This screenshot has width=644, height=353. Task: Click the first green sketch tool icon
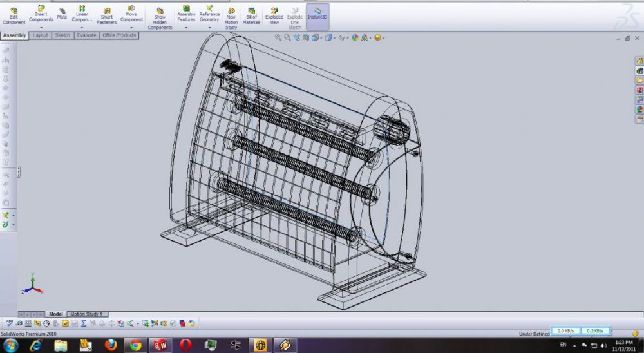click(x=5, y=215)
